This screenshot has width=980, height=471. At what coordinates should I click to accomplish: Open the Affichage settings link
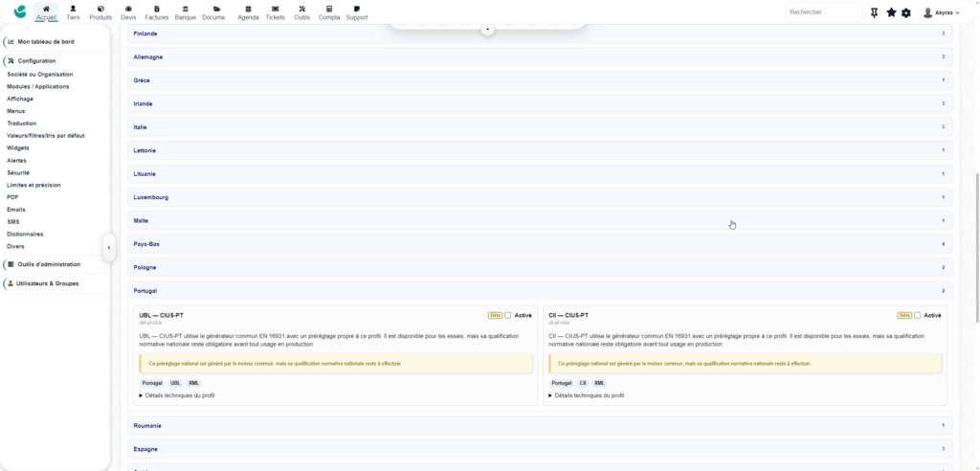coord(20,99)
